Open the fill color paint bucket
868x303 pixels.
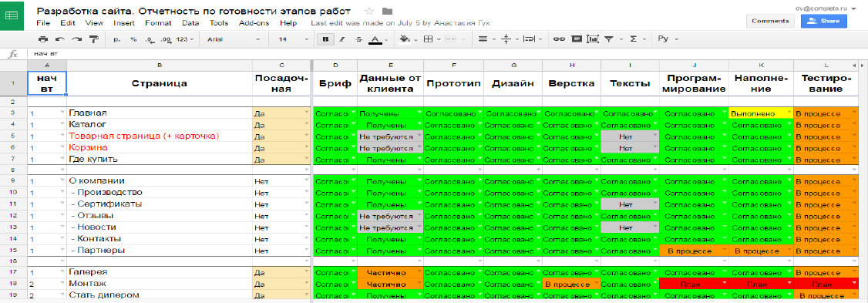tap(404, 39)
